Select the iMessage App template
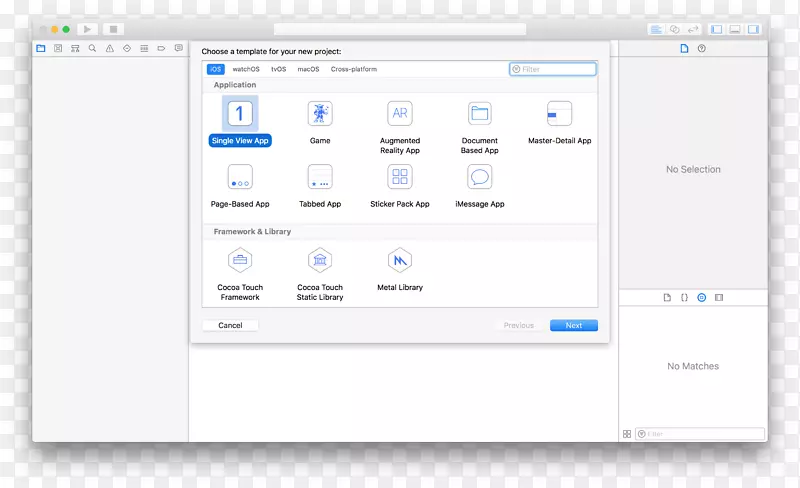 (480, 185)
